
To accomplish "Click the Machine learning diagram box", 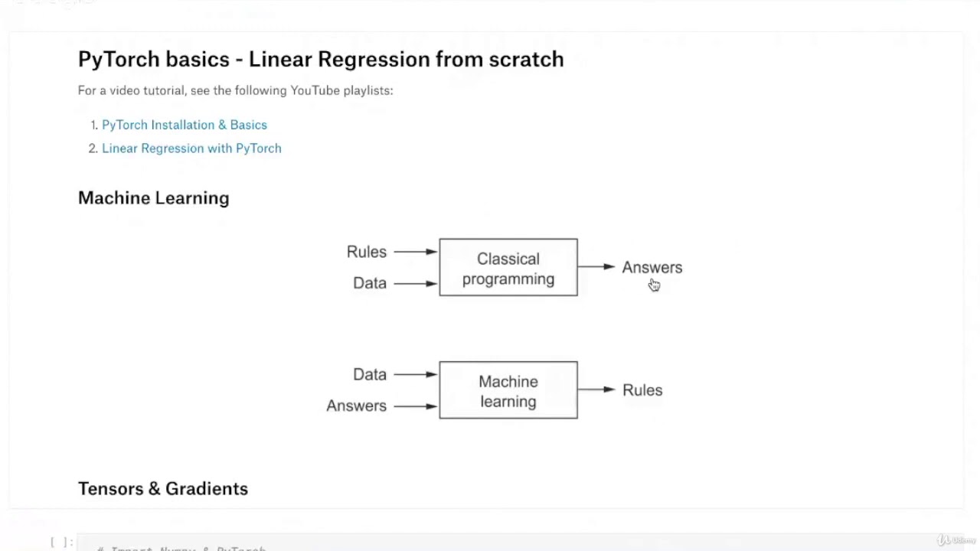I will (x=508, y=390).
